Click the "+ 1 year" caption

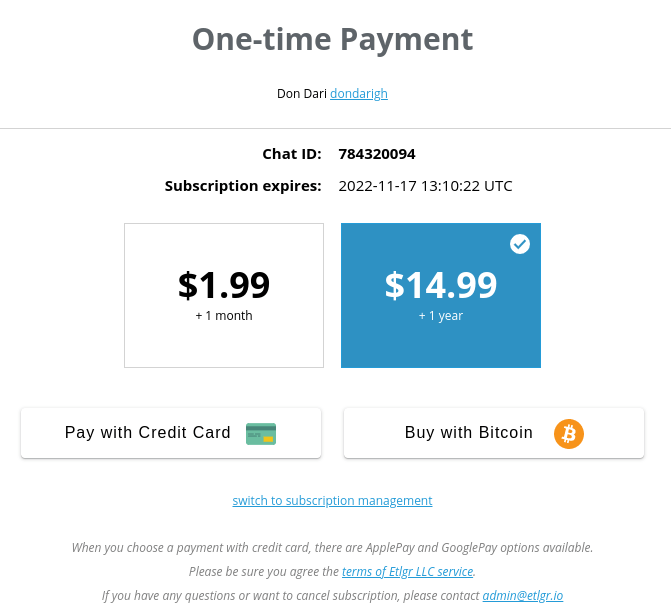[441, 316]
